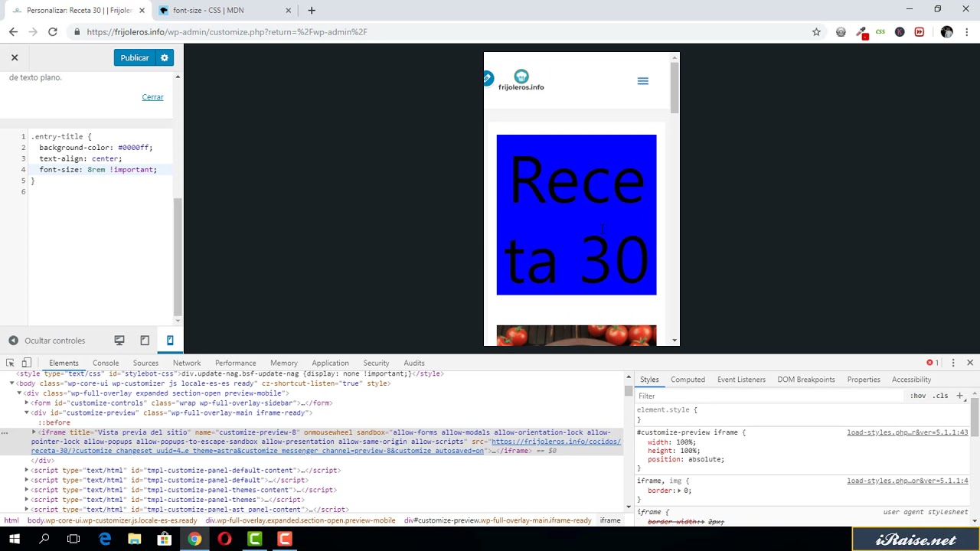Open the Security panel tab
Viewport: 980px width, 551px height.
click(x=376, y=363)
